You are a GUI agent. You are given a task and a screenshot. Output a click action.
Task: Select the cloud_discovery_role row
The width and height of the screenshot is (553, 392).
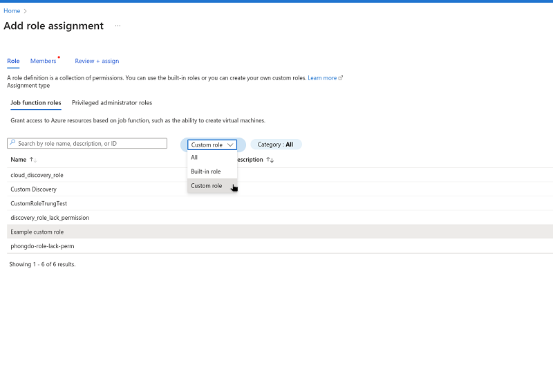[37, 175]
